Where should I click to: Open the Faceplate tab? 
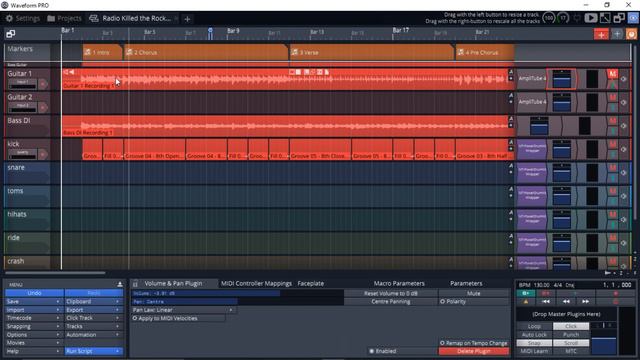[x=311, y=283]
